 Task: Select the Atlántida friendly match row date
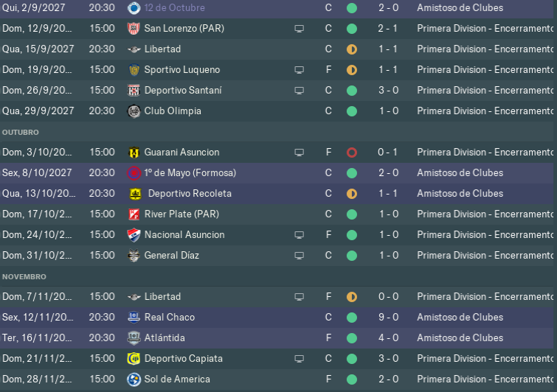click(x=37, y=338)
